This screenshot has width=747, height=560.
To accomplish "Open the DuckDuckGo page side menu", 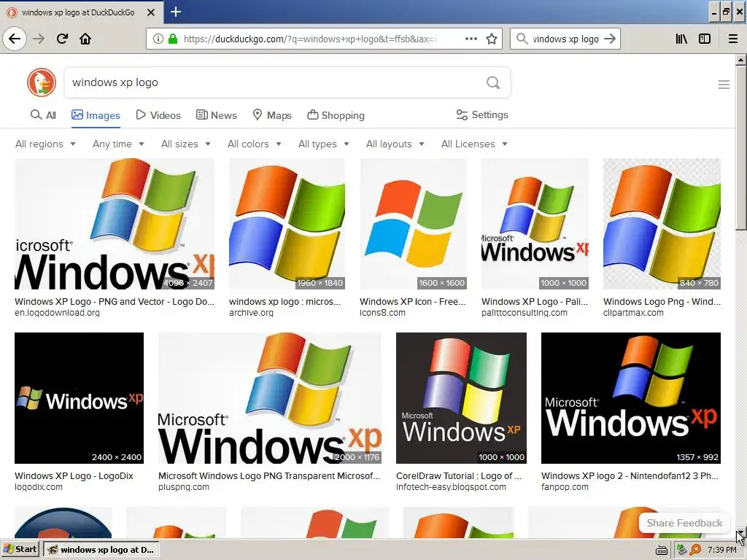I will 724,85.
